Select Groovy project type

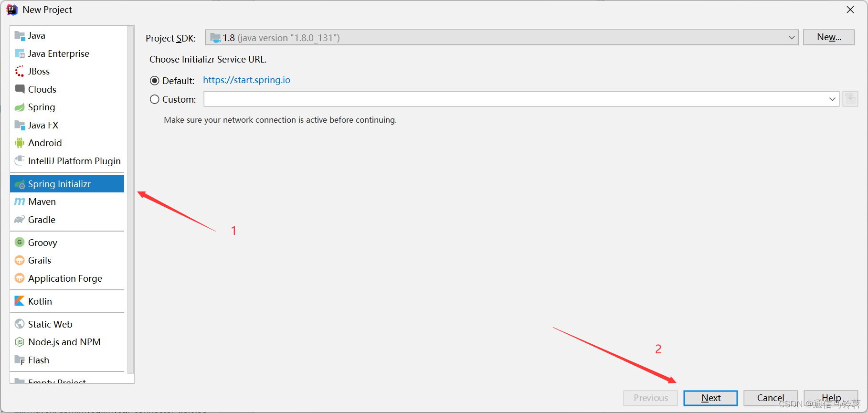click(x=67, y=243)
